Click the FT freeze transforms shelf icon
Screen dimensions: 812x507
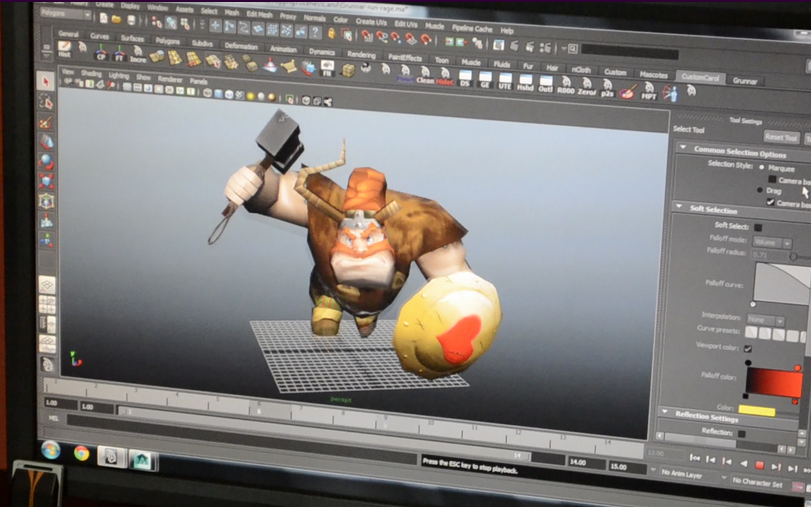[x=119, y=54]
